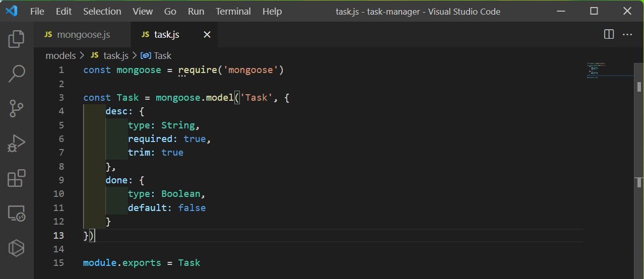Open the Go menu
Image resolution: width=644 pixels, height=279 pixels.
click(170, 11)
